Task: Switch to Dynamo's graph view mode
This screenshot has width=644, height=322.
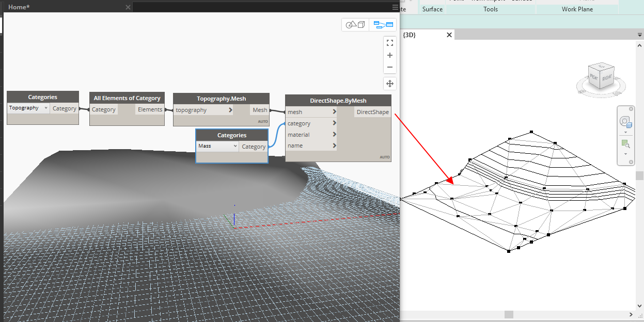Action: pyautogui.click(x=383, y=24)
